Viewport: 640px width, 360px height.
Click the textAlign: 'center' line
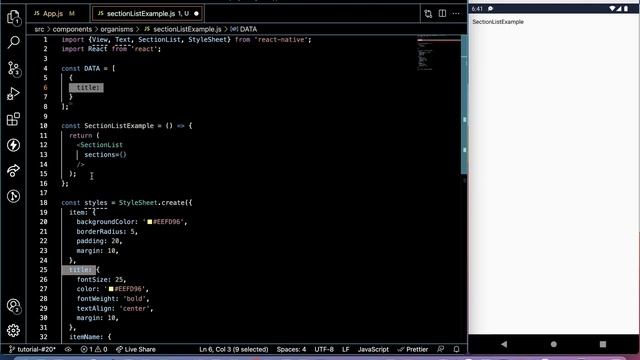[115, 309]
